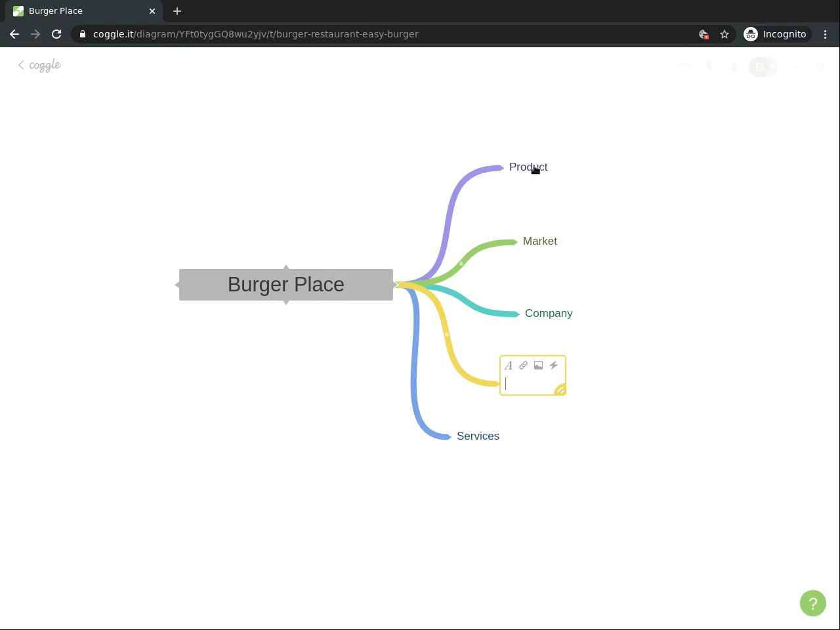Click the yellow corner handle of the new node
The height and width of the screenshot is (630, 840).
coord(560,389)
